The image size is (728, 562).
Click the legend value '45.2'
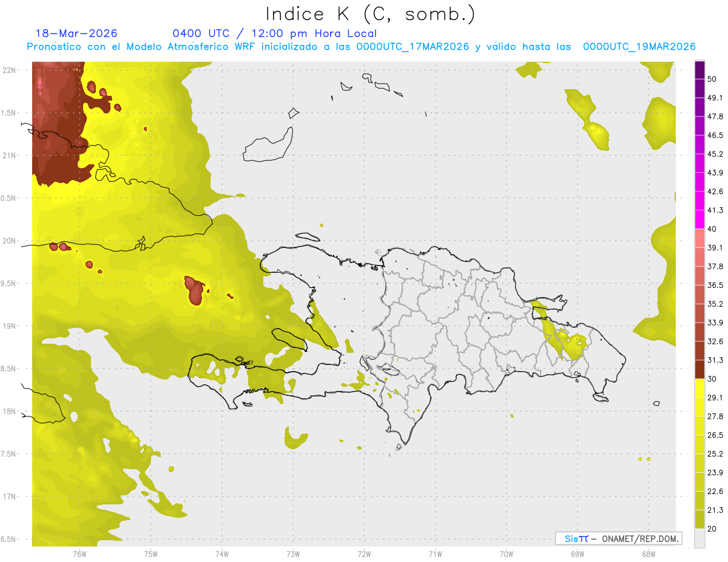715,154
